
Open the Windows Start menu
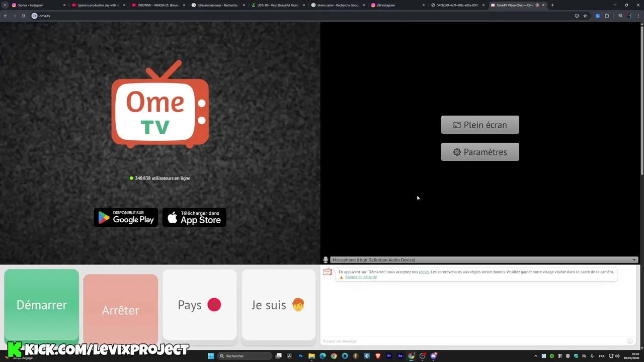pos(211,356)
